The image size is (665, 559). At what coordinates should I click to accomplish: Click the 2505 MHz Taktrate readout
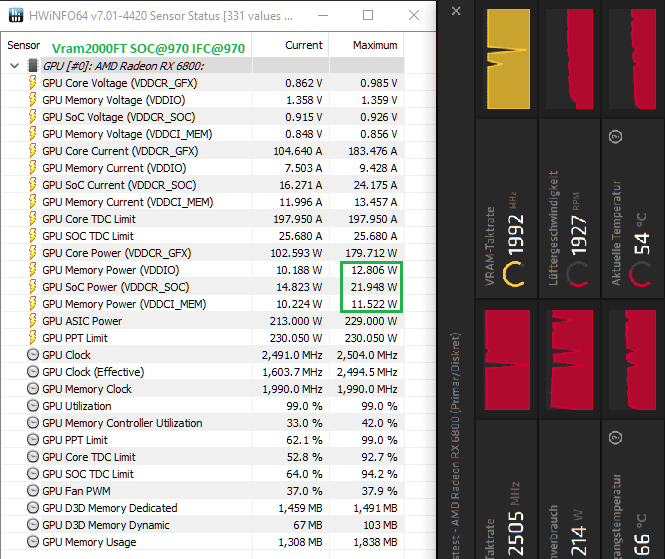click(514, 520)
